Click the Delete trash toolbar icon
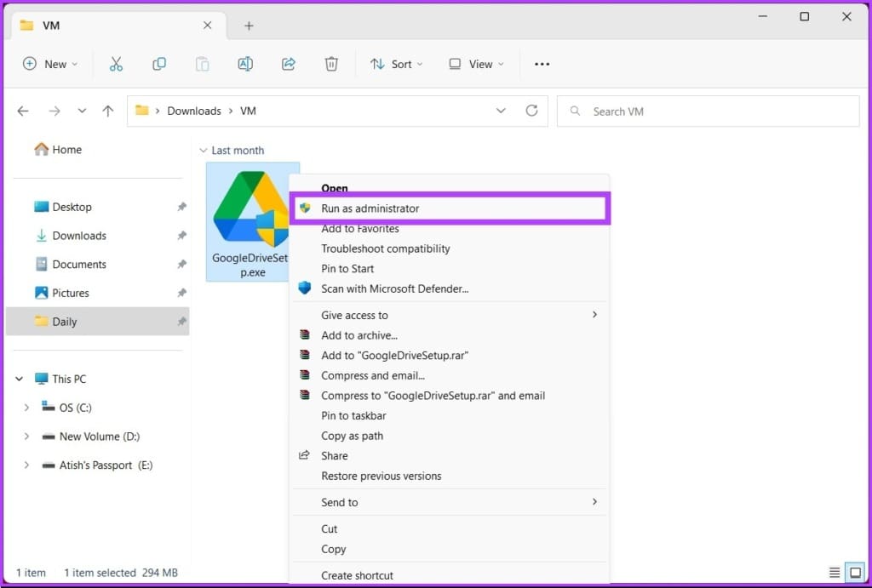This screenshot has height=588, width=872. pos(331,64)
